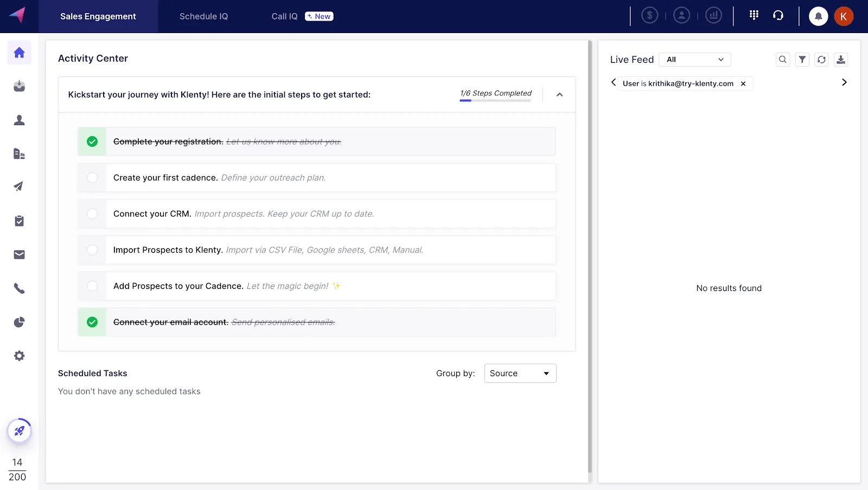Viewport: 868px width, 490px height.
Task: Open the Import Prospects to Klenty step
Action: click(317, 250)
